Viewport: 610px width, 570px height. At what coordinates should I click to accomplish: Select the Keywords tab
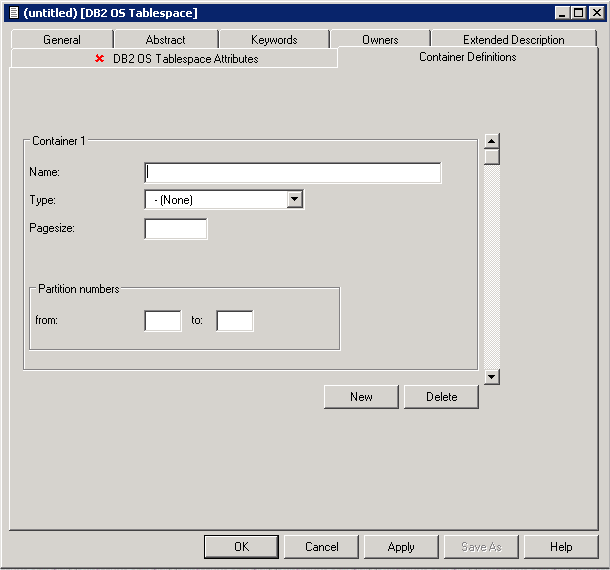click(274, 40)
